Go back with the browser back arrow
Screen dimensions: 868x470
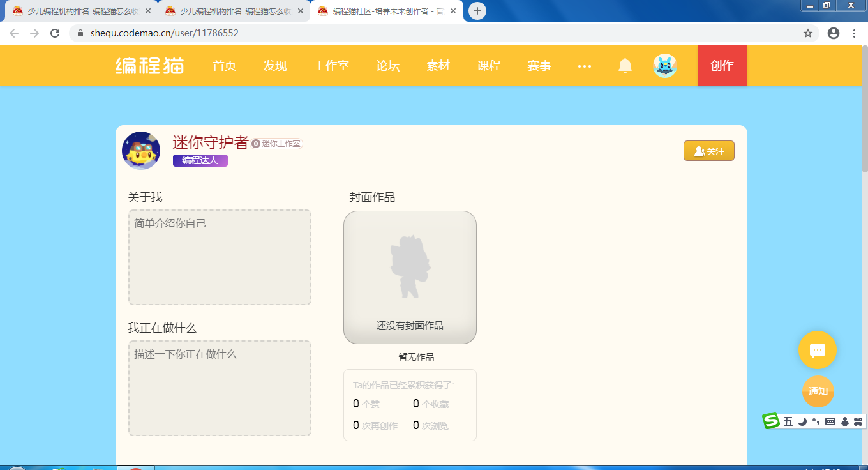click(14, 33)
